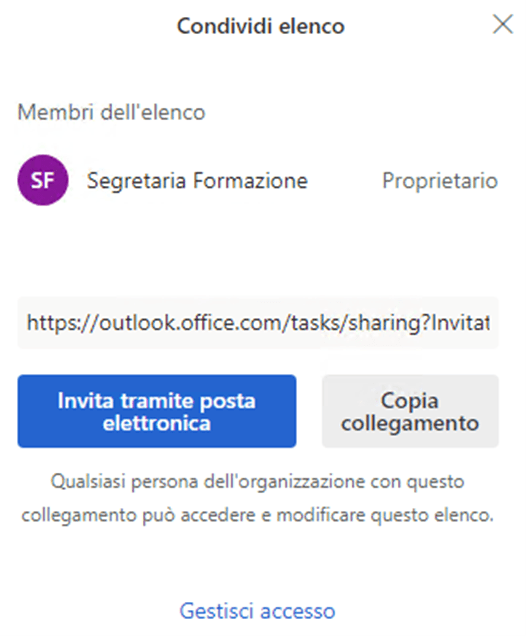Focus the outlook.office.com sharing link field

click(258, 323)
